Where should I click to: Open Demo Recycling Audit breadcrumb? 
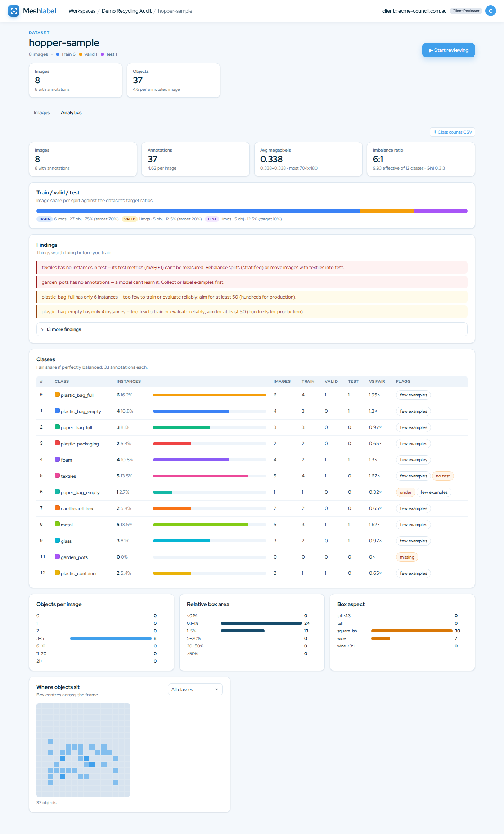tap(127, 11)
